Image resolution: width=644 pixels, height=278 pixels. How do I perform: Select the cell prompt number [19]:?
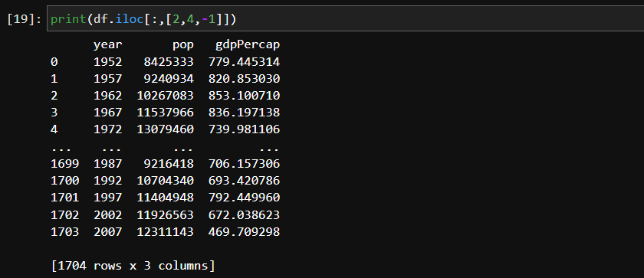pos(25,19)
